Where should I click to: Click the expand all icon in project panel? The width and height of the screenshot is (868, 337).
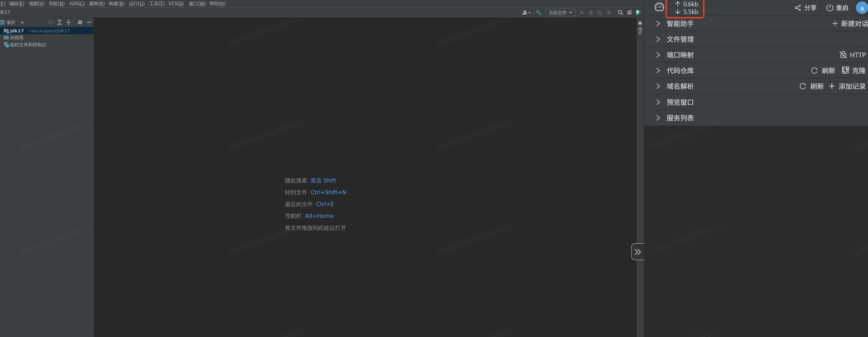[x=59, y=22]
